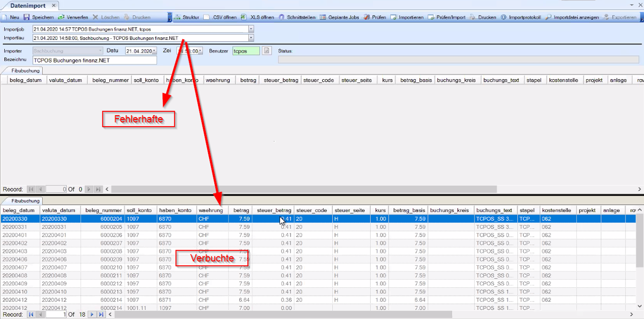Open the Importprotokoll info icon
This screenshot has height=319, width=644.
[x=504, y=17]
